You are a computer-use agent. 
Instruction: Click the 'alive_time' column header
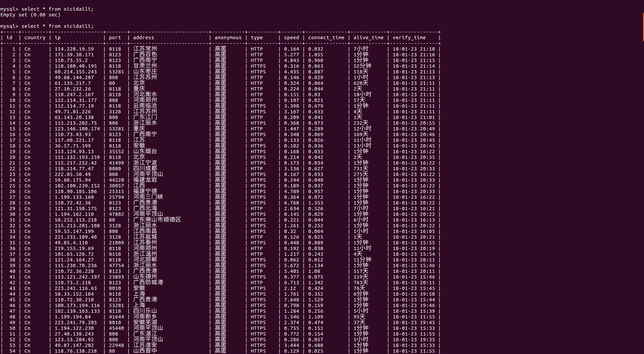368,38
